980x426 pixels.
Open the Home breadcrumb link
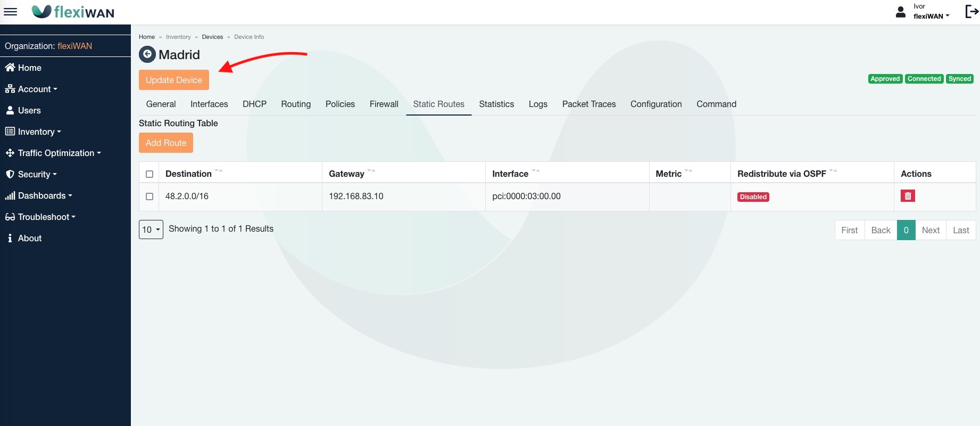tap(147, 37)
